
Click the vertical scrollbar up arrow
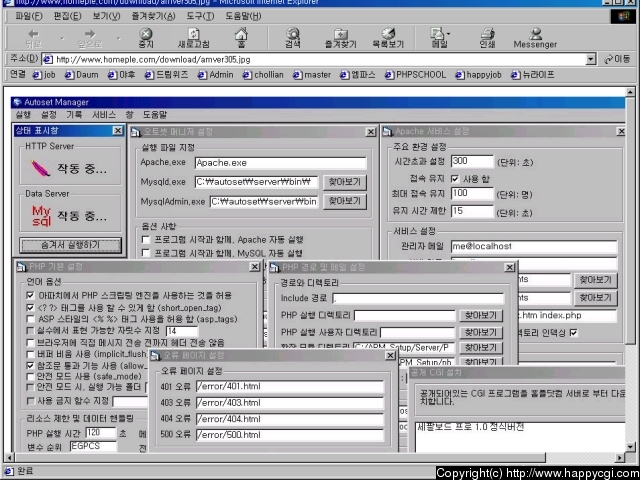point(630,92)
